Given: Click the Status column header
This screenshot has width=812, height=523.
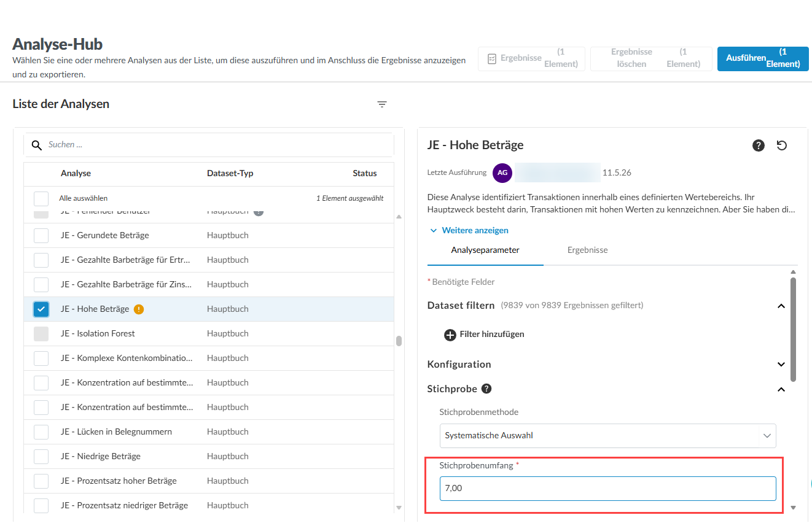Looking at the screenshot, I should click(365, 174).
